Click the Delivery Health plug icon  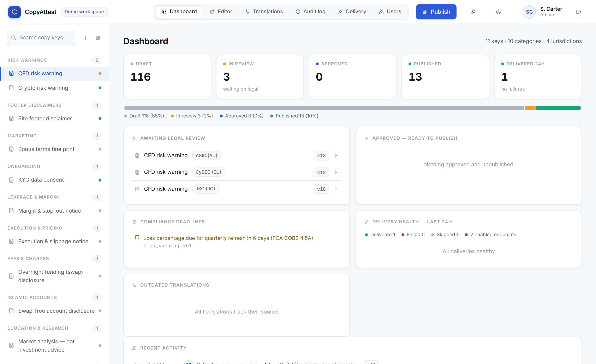366,222
